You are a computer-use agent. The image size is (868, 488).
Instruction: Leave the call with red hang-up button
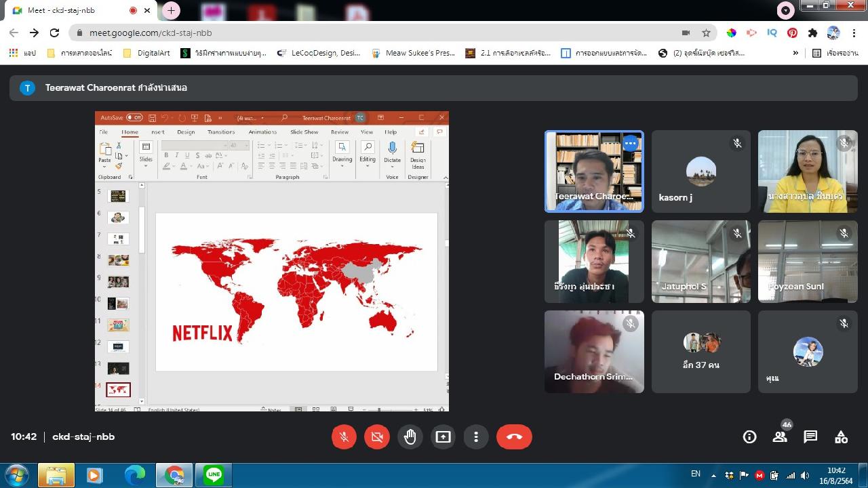pos(514,437)
